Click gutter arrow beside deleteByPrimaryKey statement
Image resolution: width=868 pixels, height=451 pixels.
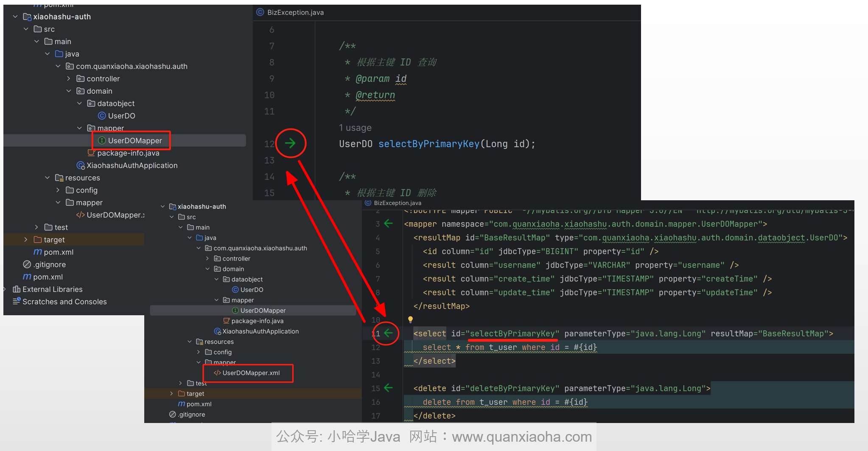point(388,388)
